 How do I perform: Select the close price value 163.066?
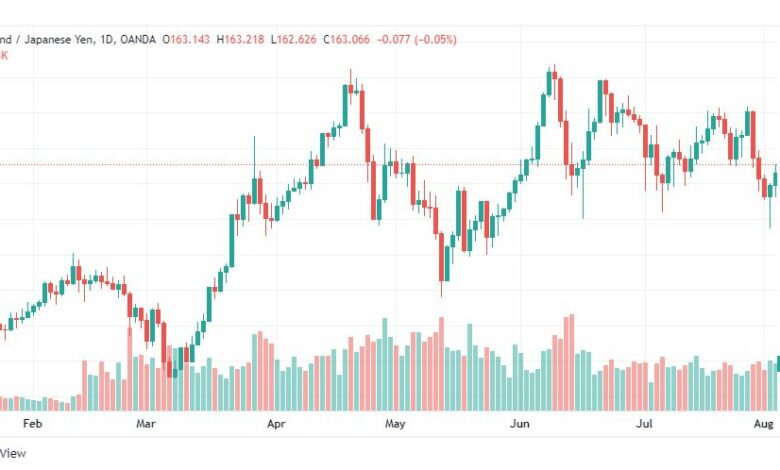click(x=350, y=39)
